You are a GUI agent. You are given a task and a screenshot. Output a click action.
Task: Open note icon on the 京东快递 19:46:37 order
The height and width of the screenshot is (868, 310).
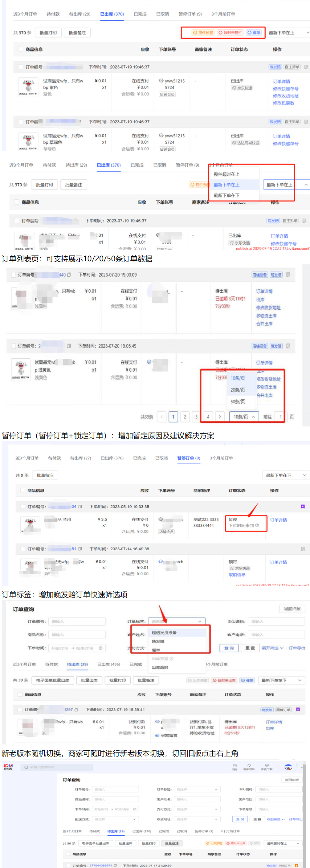(306, 67)
